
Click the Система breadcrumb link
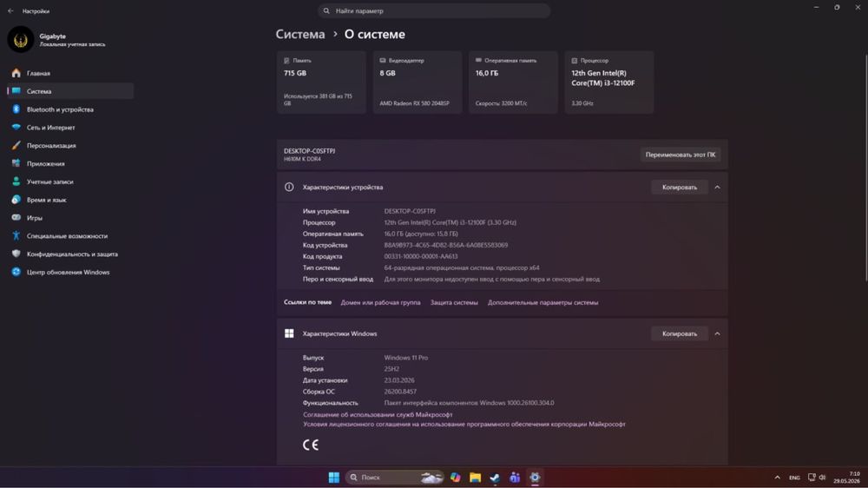tap(300, 35)
